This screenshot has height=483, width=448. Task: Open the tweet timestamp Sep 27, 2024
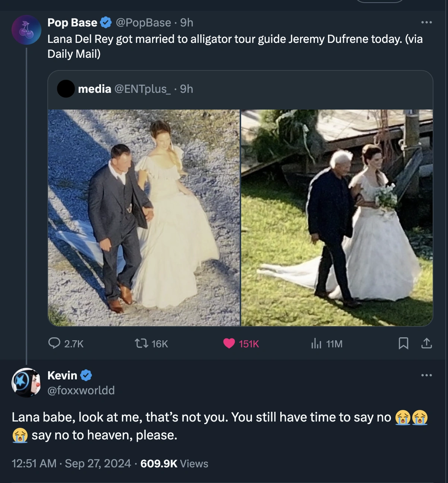[98, 464]
